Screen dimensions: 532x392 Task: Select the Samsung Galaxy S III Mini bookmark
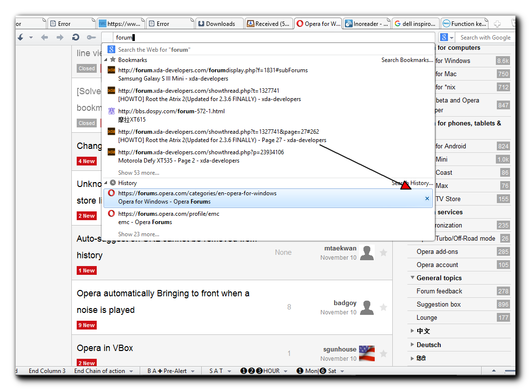coord(268,74)
